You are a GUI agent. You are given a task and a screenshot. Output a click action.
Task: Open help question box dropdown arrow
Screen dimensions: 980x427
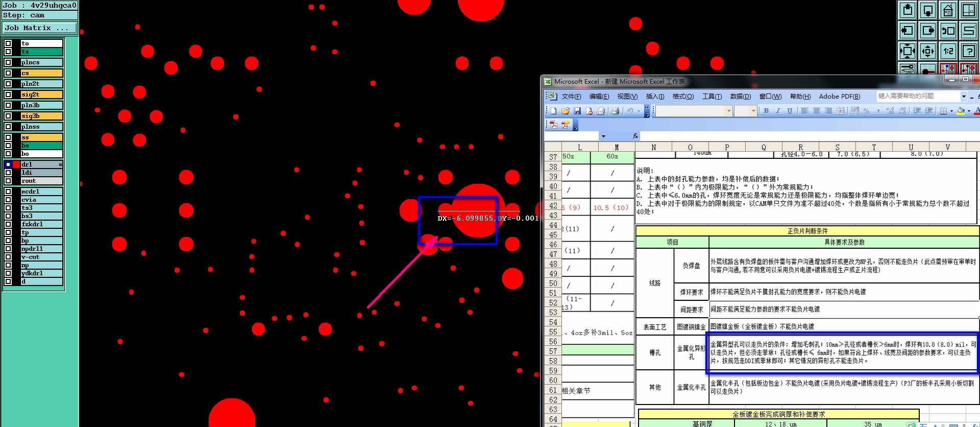point(964,96)
